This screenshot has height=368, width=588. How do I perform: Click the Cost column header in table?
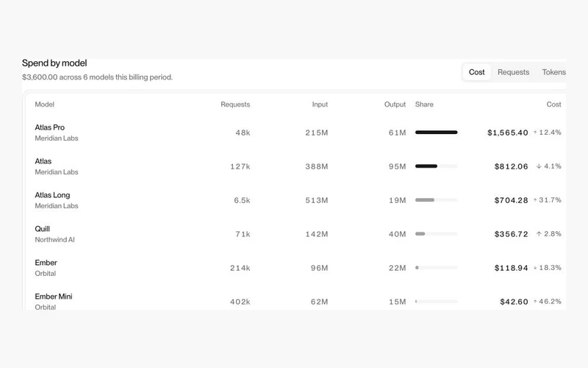click(554, 105)
